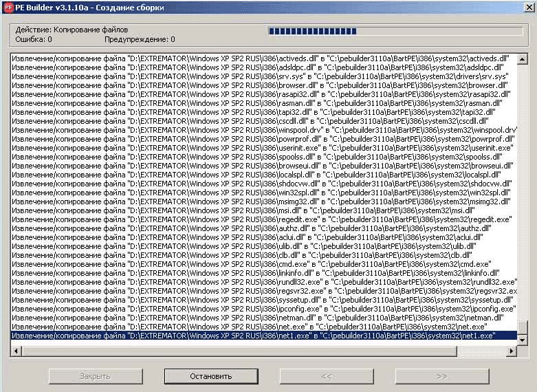Click the << back button
The image size is (537, 392).
(327, 376)
